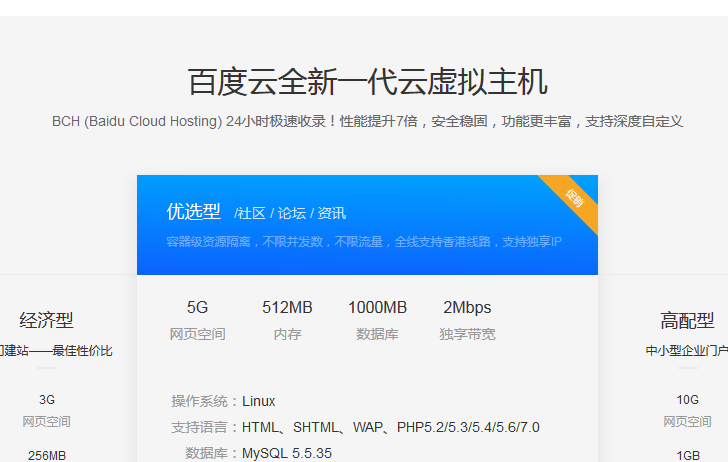Click the 中小型企业门户 tagline under 高配型
This screenshot has height=462, width=728.
687,351
